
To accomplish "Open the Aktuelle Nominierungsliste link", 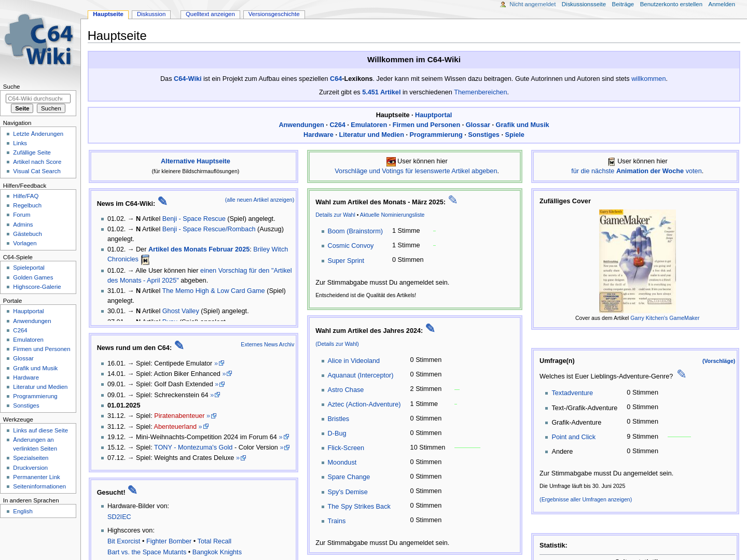I will click(x=392, y=215).
